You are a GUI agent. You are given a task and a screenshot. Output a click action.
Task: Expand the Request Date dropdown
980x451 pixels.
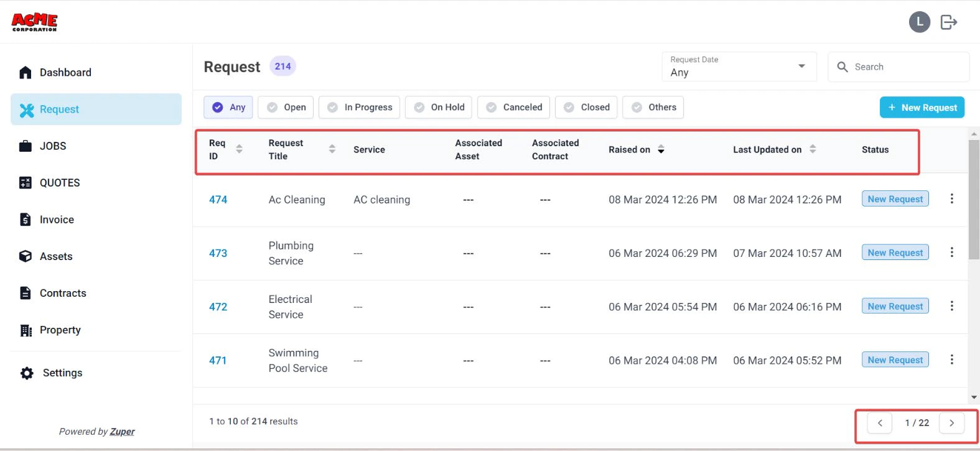pyautogui.click(x=739, y=67)
